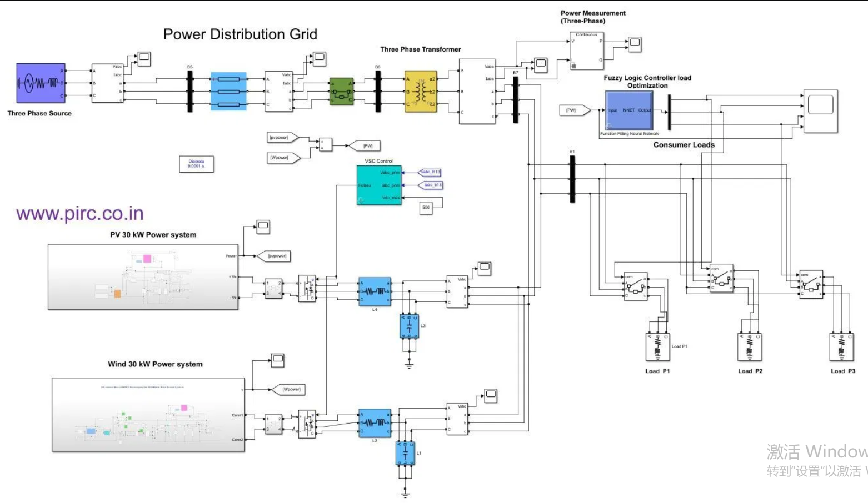This screenshot has height=503, width=868.
Task: Select the PV inverter bridge block
Action: (307, 289)
